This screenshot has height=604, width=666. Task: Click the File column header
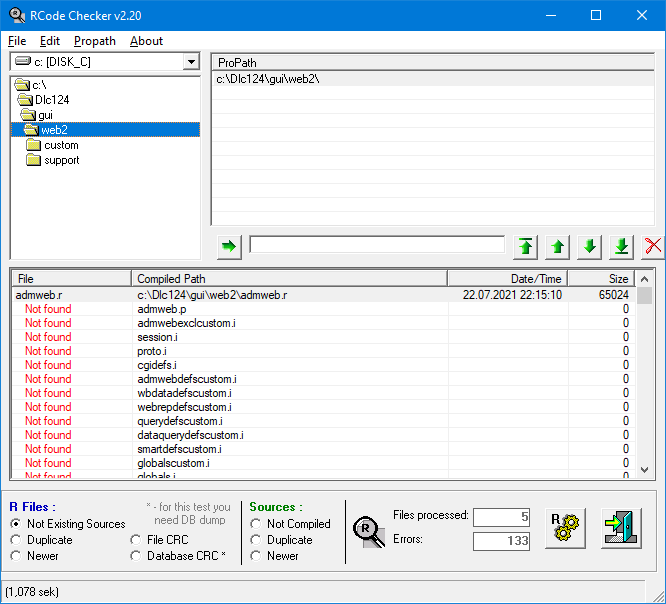[71, 279]
